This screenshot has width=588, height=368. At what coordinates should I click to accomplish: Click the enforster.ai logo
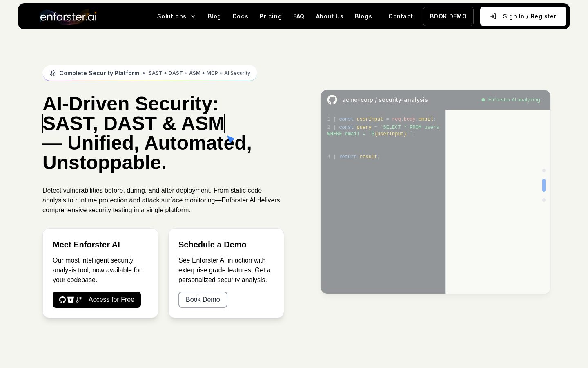pos(68,16)
